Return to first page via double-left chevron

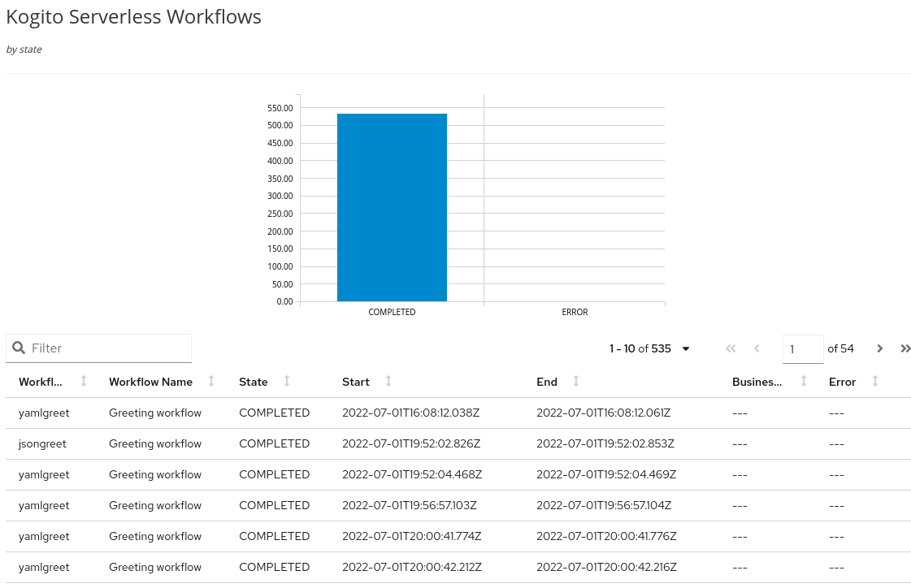(730, 348)
